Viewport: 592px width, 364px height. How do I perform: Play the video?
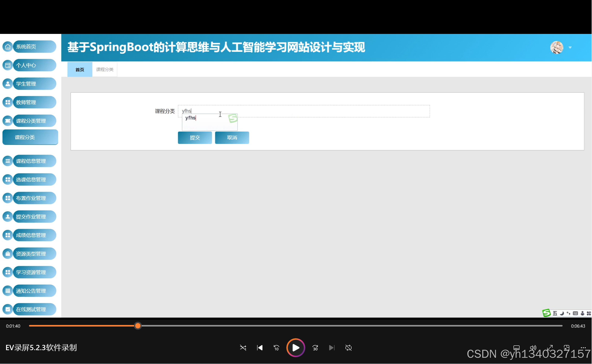coord(296,348)
